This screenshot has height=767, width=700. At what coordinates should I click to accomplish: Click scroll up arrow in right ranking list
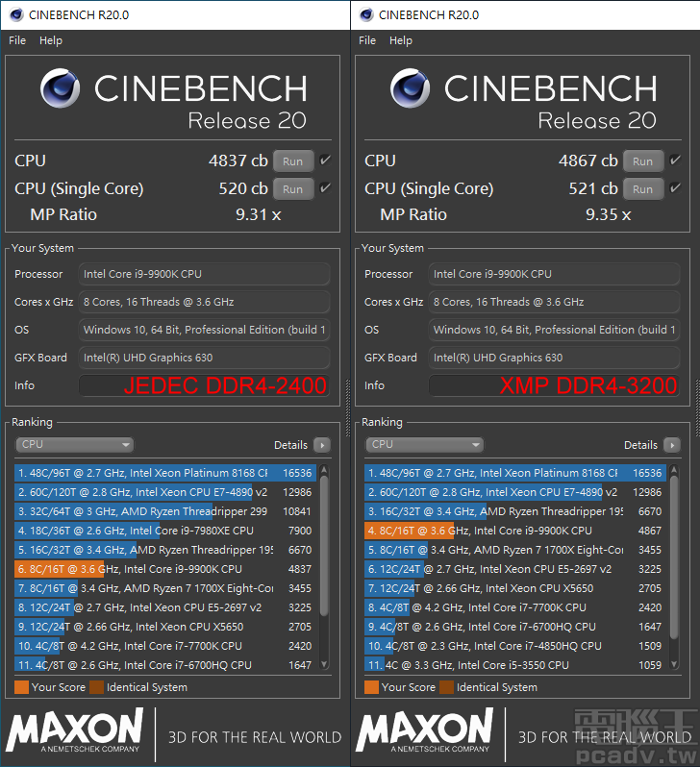674,471
